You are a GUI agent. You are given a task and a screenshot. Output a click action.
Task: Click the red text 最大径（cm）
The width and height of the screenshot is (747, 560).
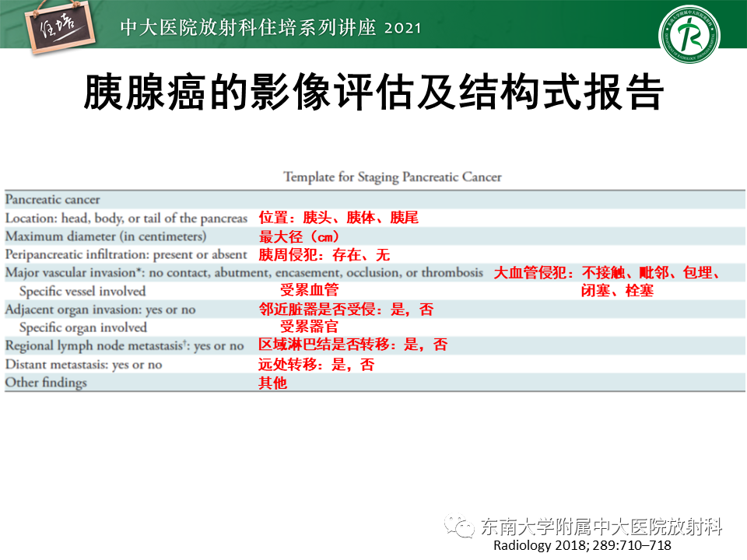(x=300, y=236)
